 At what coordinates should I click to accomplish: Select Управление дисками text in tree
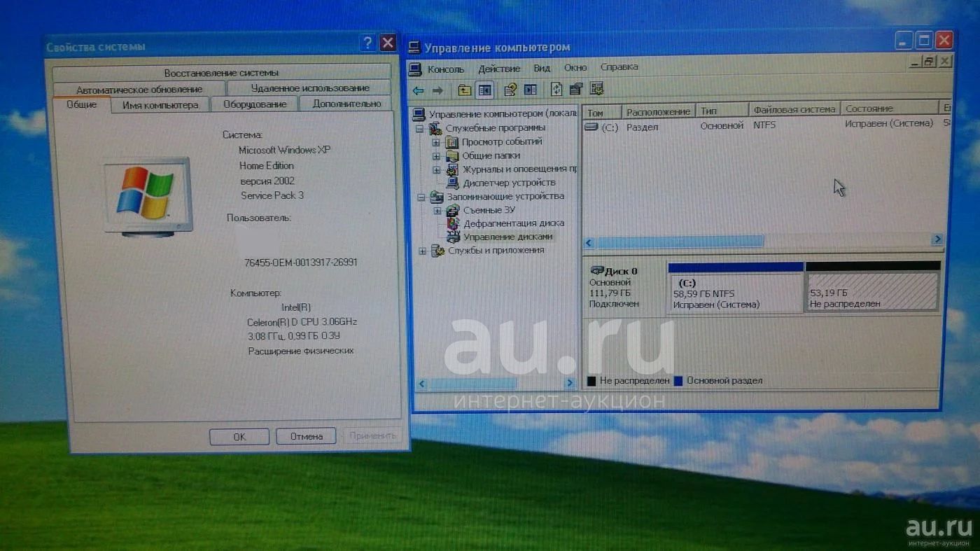click(508, 237)
